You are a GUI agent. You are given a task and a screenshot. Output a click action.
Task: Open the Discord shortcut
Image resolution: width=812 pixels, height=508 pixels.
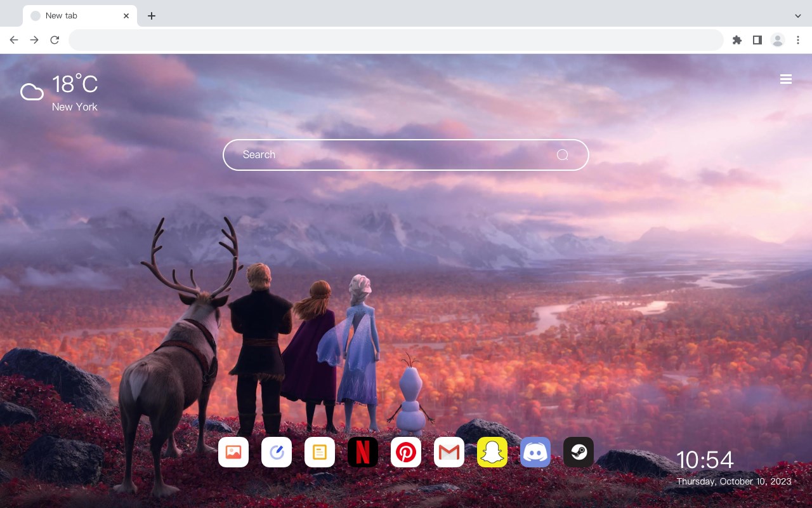coord(535,452)
